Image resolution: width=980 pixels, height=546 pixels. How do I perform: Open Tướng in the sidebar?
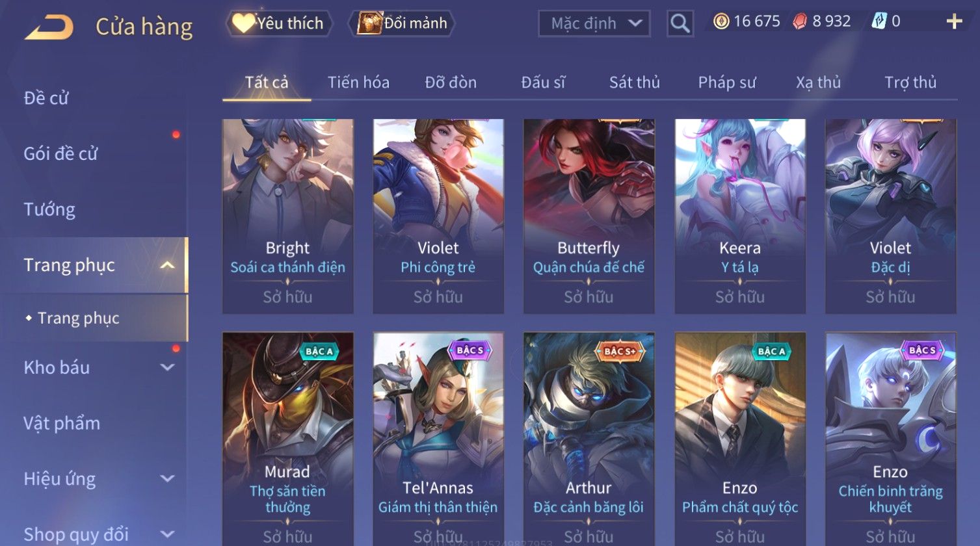[x=49, y=209]
